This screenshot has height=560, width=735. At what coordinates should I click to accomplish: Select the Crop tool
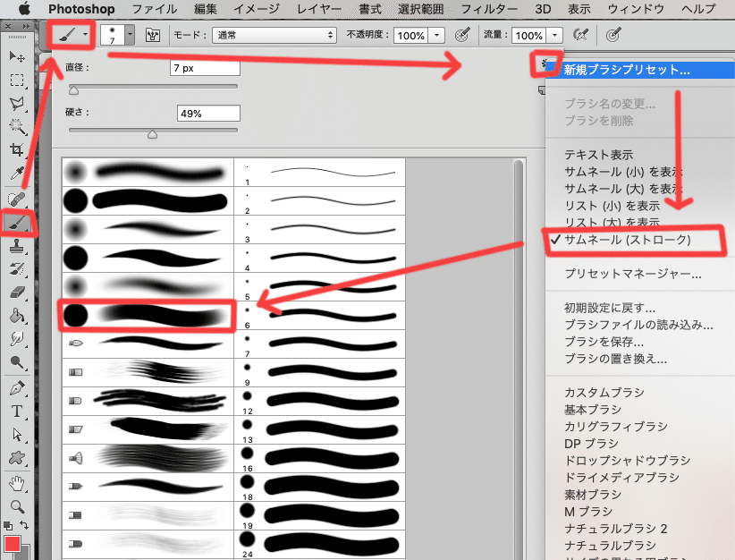coord(17,149)
